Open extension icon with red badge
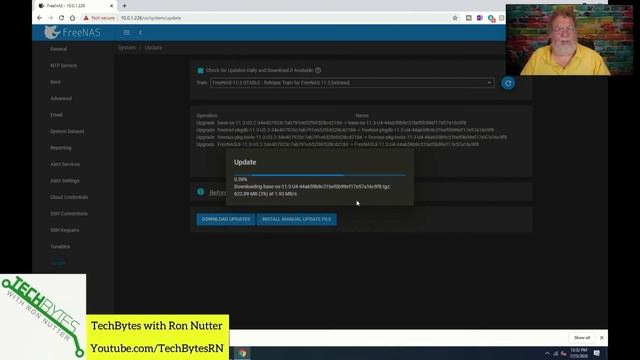The height and width of the screenshot is (360, 640). (491, 18)
